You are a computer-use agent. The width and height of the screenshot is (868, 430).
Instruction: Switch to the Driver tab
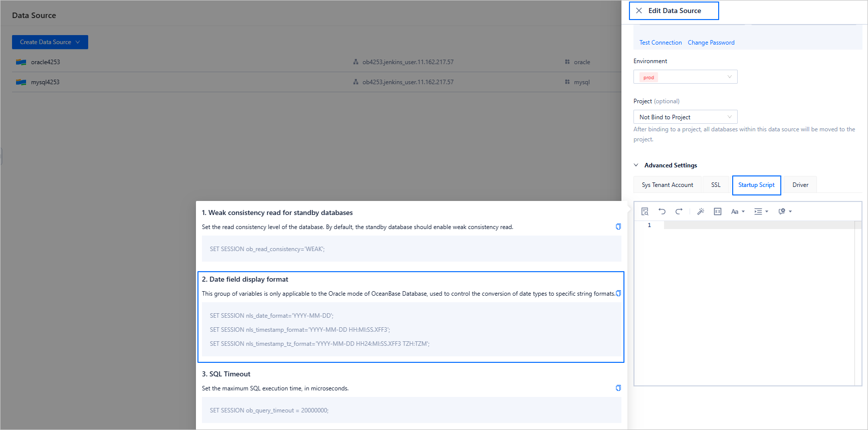click(x=800, y=185)
